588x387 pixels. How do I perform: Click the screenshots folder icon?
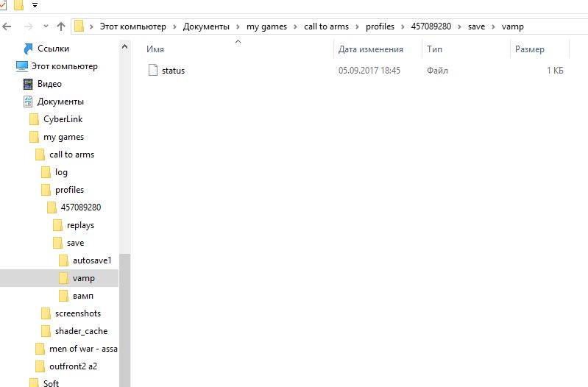(46, 313)
